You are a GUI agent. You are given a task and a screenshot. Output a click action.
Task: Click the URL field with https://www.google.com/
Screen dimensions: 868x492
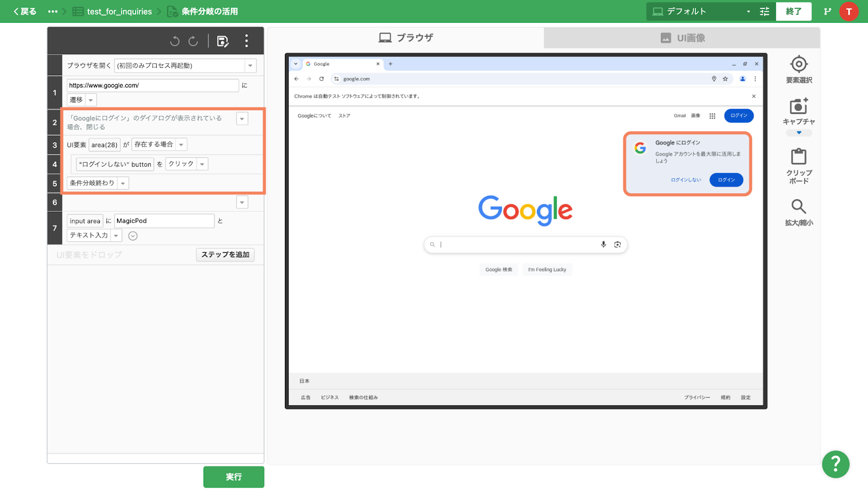(152, 85)
